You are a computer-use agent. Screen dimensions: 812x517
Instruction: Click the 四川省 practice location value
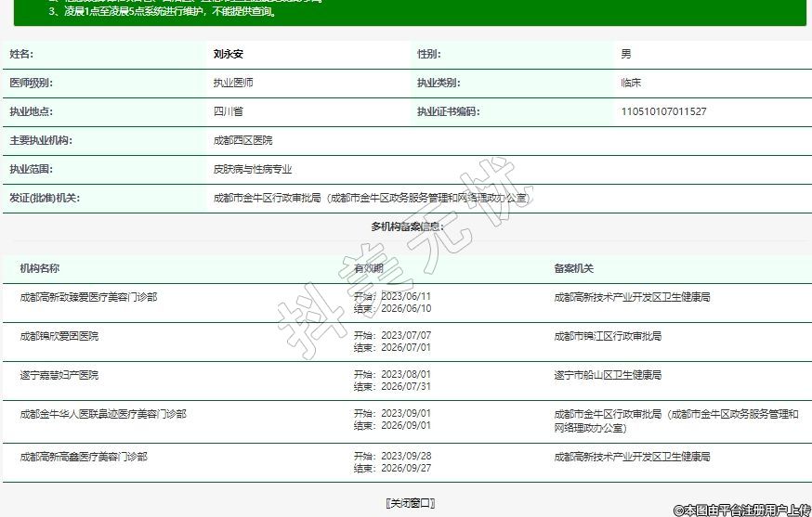click(x=229, y=111)
